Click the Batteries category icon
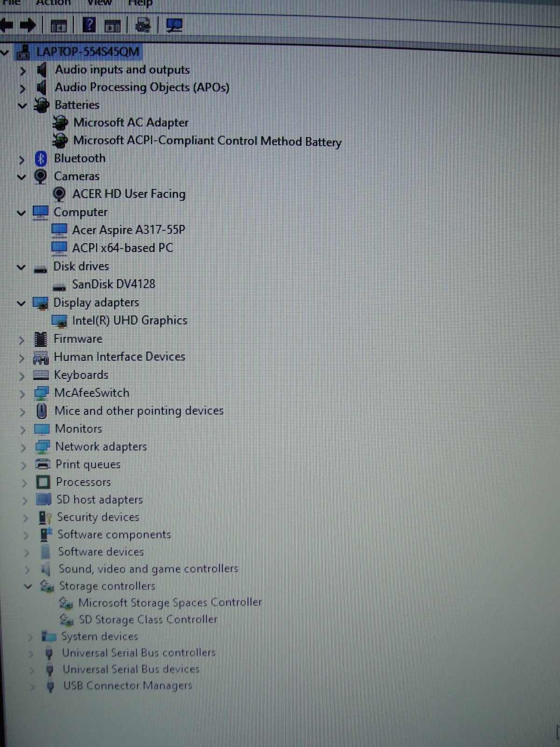Screen dimensions: 560x747 [x=41, y=105]
